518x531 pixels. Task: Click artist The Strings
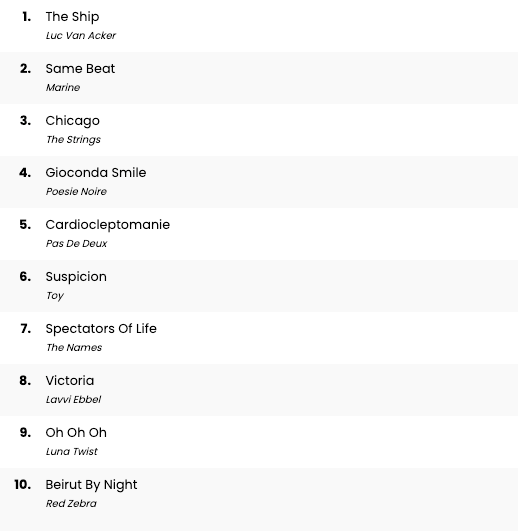pos(73,140)
